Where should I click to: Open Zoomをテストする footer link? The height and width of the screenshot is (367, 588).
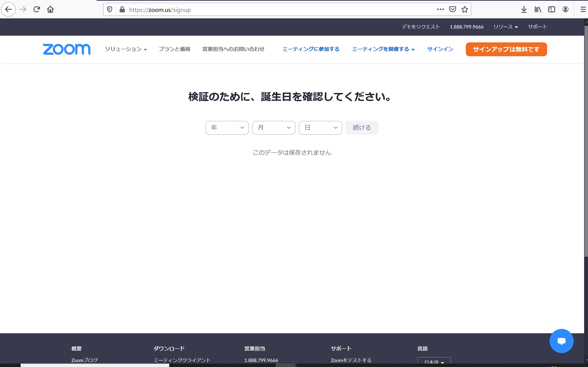[x=351, y=360]
